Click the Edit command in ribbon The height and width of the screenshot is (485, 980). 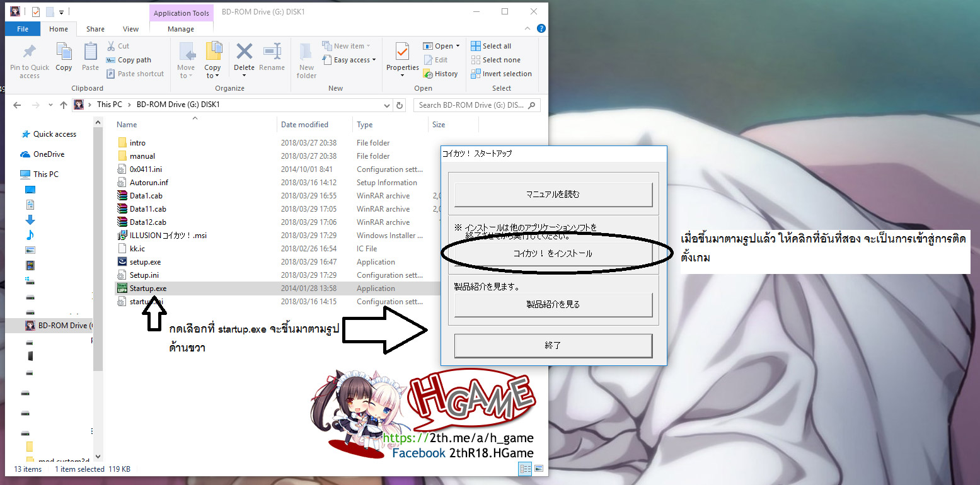click(x=435, y=60)
